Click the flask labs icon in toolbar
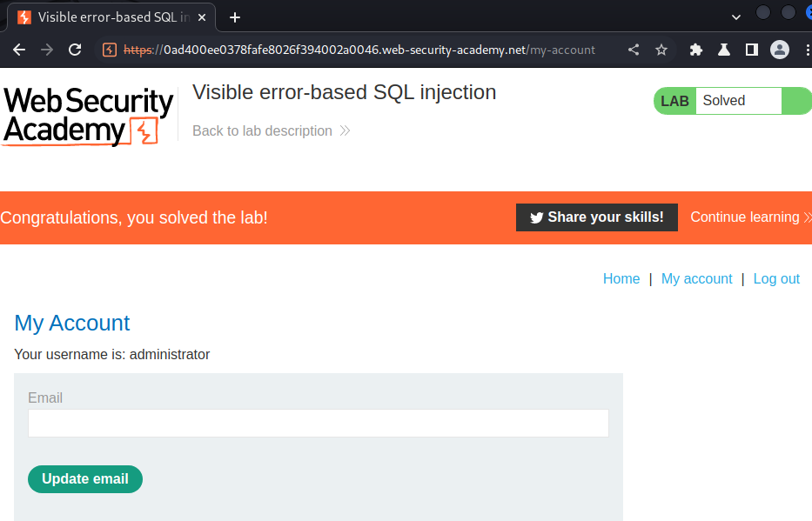This screenshot has width=812, height=521. (724, 50)
